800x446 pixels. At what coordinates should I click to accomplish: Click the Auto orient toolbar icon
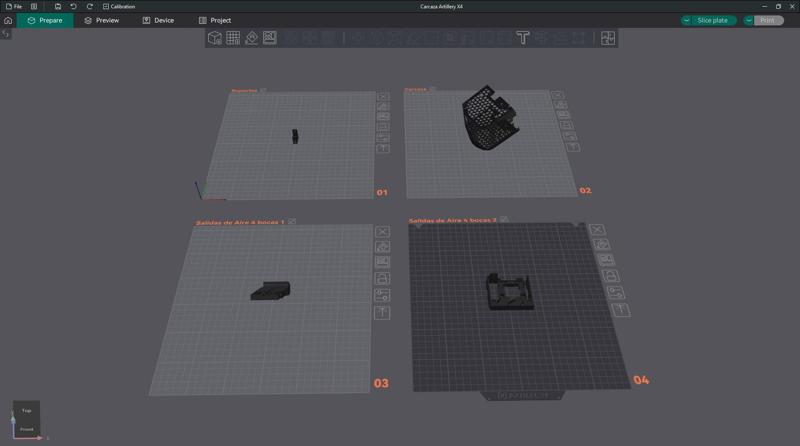point(252,38)
